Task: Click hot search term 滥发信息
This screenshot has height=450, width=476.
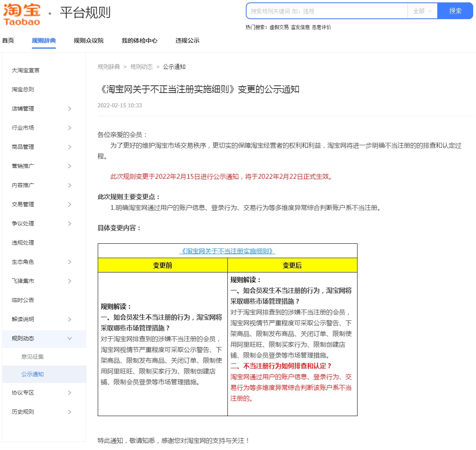Action: point(300,27)
